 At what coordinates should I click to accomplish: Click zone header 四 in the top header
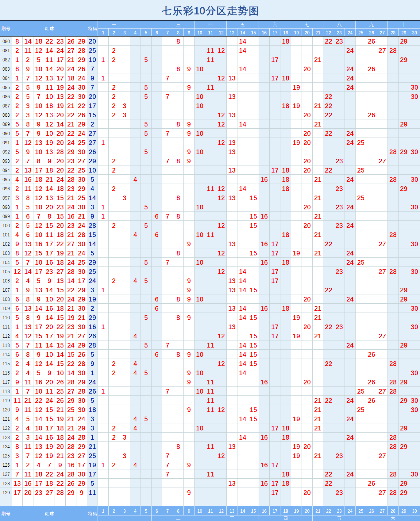point(210,25)
